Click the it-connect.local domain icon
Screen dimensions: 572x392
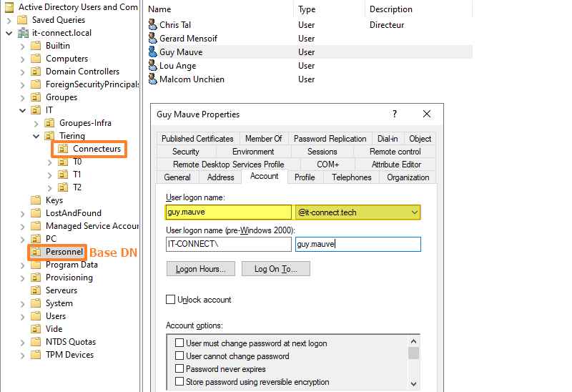pyautogui.click(x=24, y=33)
